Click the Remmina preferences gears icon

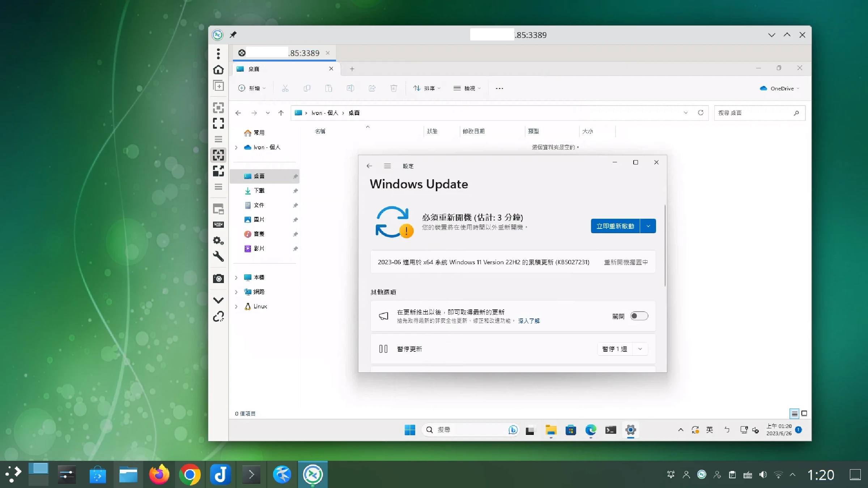218,240
